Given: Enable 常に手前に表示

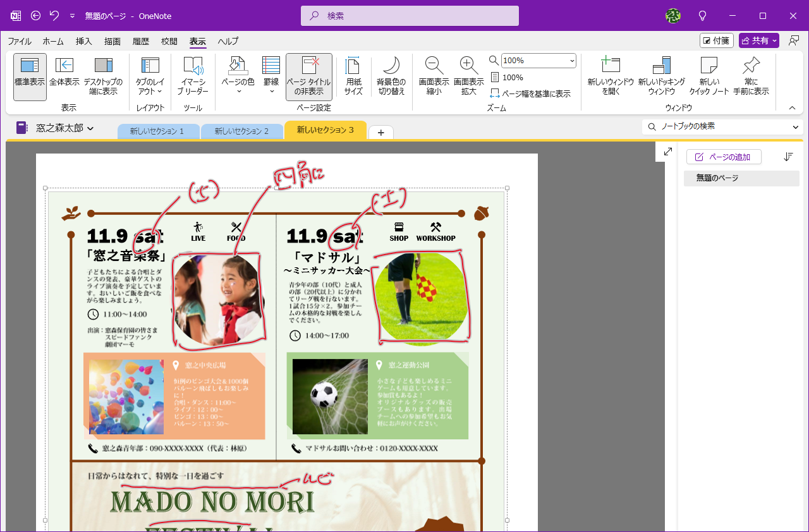Looking at the screenshot, I should pos(751,75).
